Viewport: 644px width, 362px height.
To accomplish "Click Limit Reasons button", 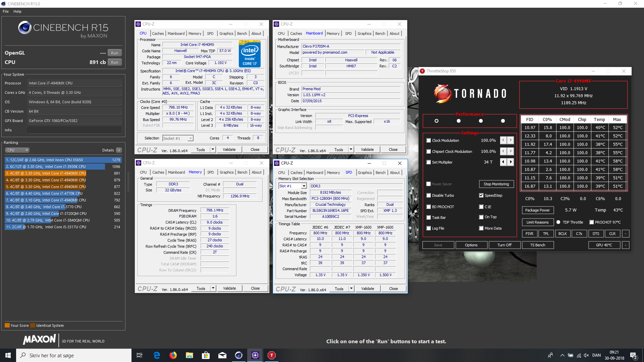I will [538, 222].
